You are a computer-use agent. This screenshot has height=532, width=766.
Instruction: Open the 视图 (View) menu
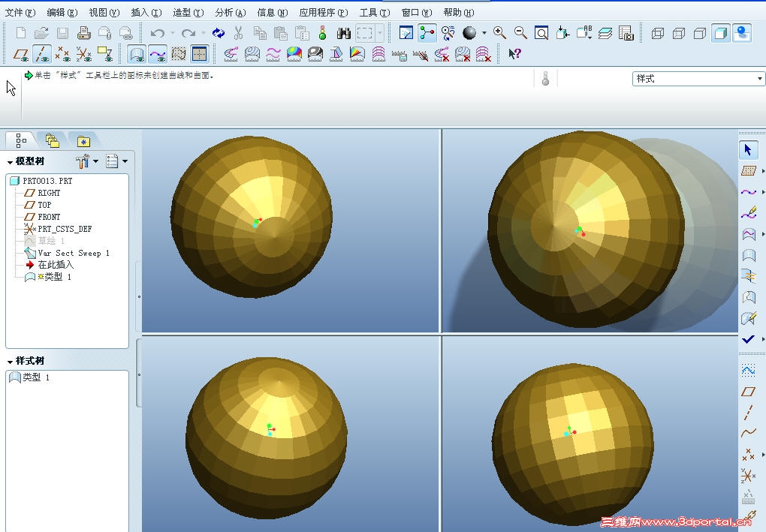coord(104,12)
